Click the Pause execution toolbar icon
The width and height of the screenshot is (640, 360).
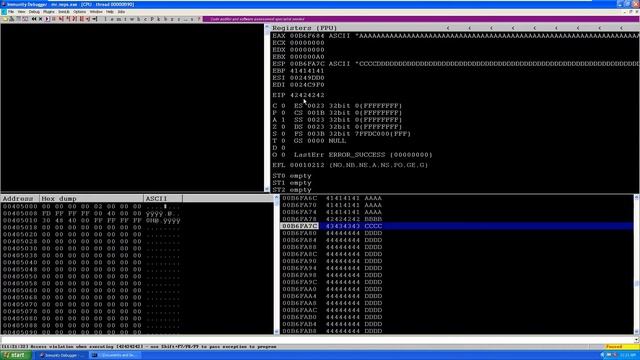pos(53,19)
